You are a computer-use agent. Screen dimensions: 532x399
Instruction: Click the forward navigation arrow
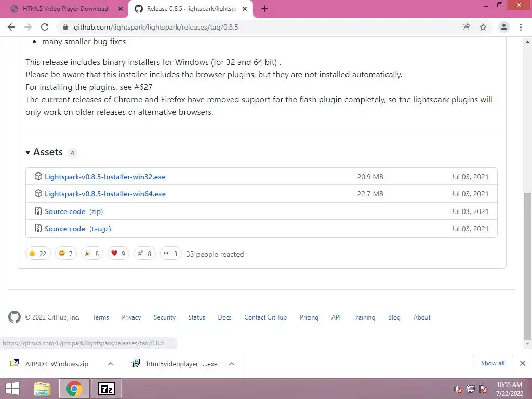[28, 27]
